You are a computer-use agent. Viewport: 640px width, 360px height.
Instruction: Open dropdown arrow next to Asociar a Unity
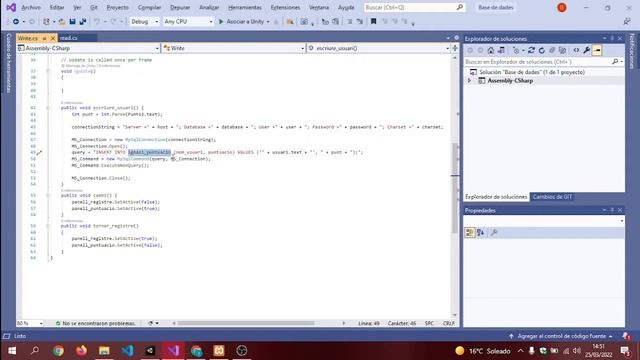pyautogui.click(x=268, y=22)
